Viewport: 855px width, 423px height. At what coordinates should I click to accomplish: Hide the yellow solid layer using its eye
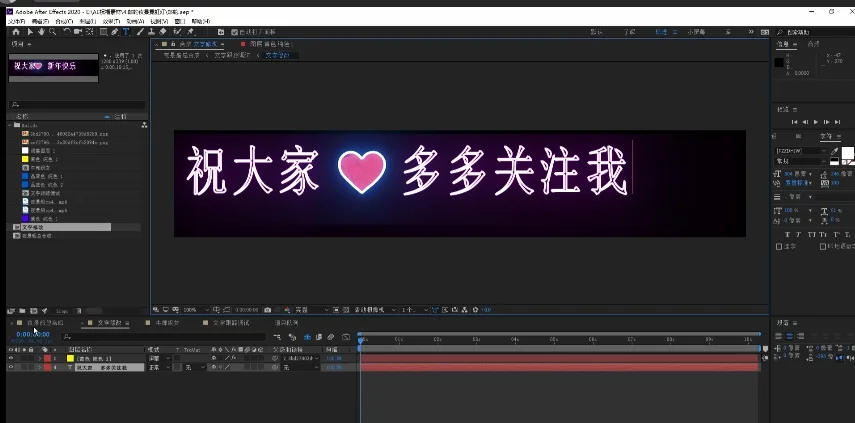[11, 357]
